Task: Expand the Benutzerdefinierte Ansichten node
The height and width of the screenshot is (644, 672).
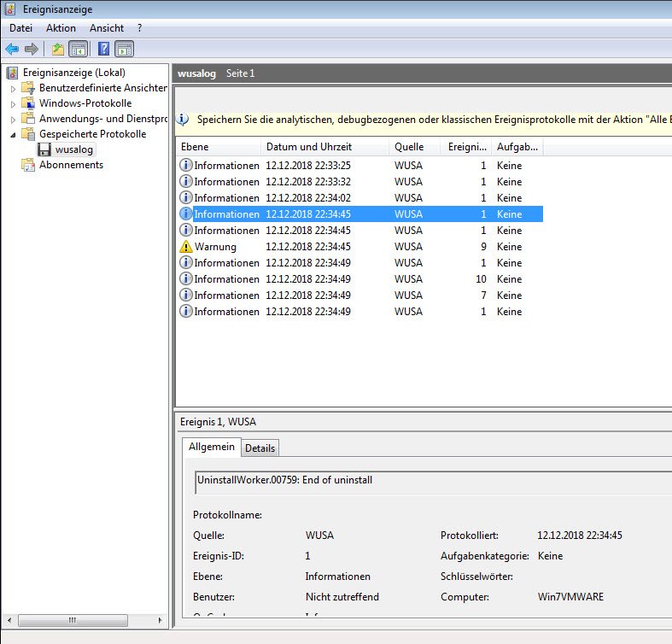Action: 13,88
